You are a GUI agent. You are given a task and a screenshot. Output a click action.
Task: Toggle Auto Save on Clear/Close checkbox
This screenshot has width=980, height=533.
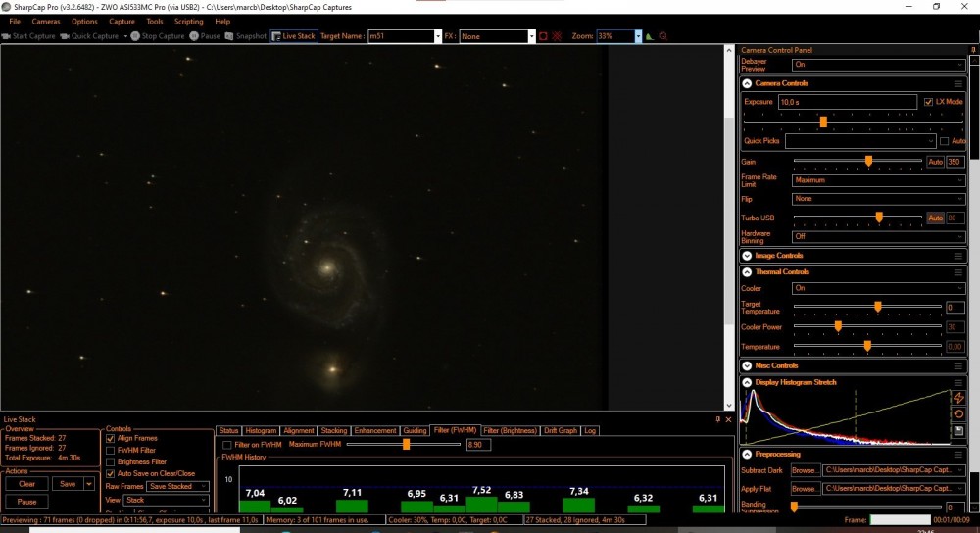click(111, 474)
